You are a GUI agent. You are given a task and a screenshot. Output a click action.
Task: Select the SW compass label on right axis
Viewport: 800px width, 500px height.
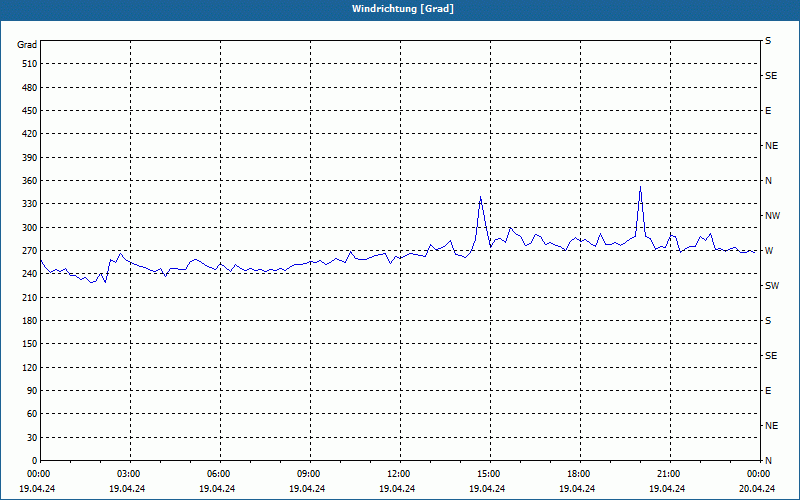772,286
